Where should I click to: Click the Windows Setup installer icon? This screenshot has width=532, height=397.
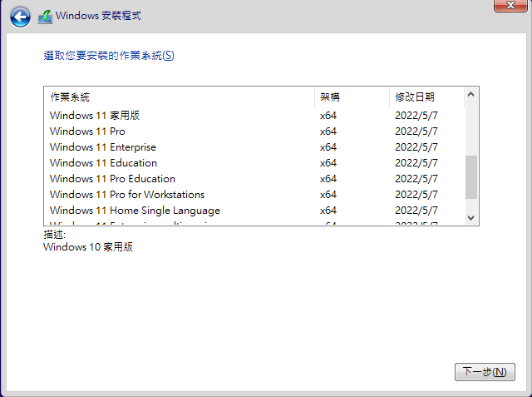point(45,17)
